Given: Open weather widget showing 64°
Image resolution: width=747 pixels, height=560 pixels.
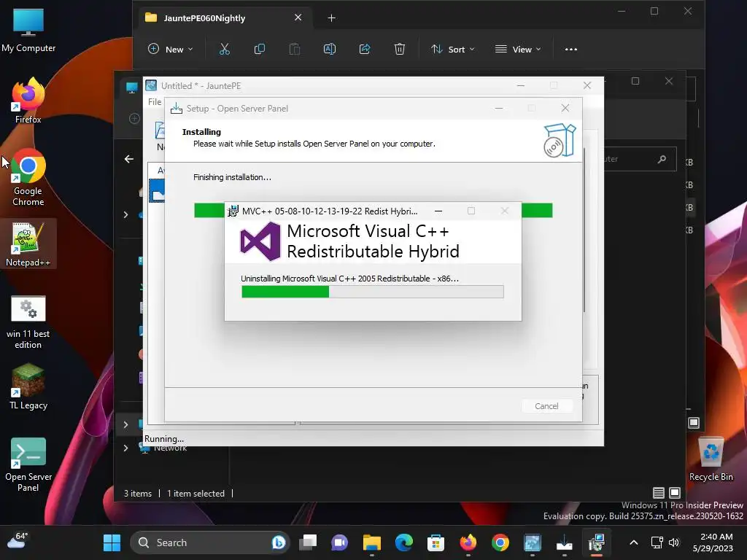Looking at the screenshot, I should tap(18, 540).
